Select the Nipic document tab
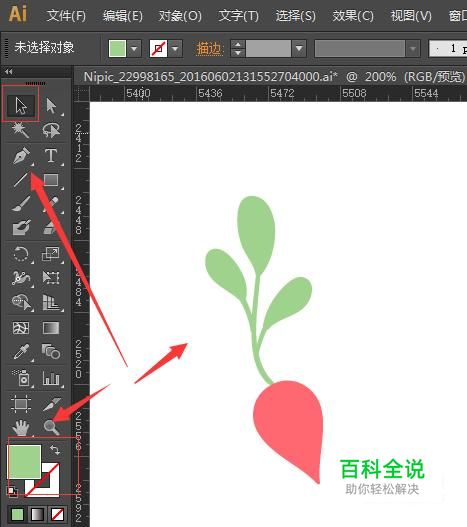Image resolution: width=467 pixels, height=527 pixels. coord(274,77)
